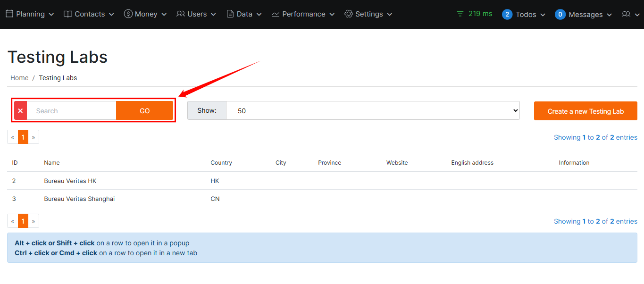Expand the Money dropdown menu
Viewport: 644px width, 284px height.
(145, 14)
